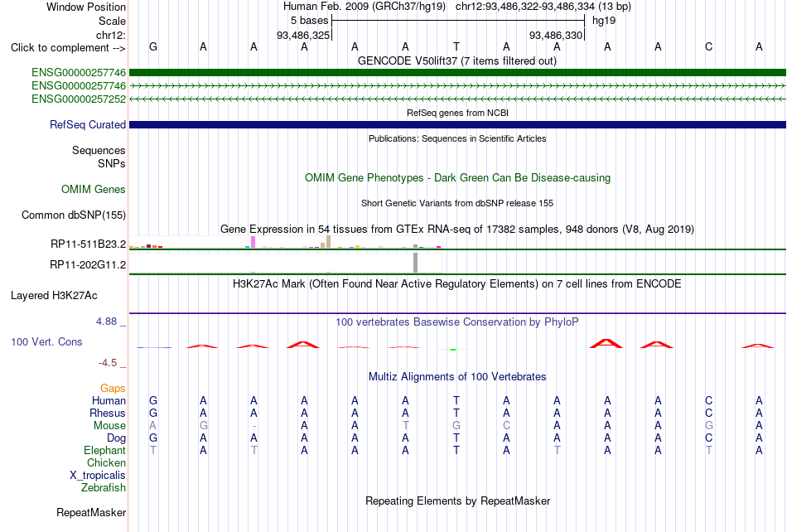Select the Elephant species label
Screen dimensions: 787x532
[104, 450]
